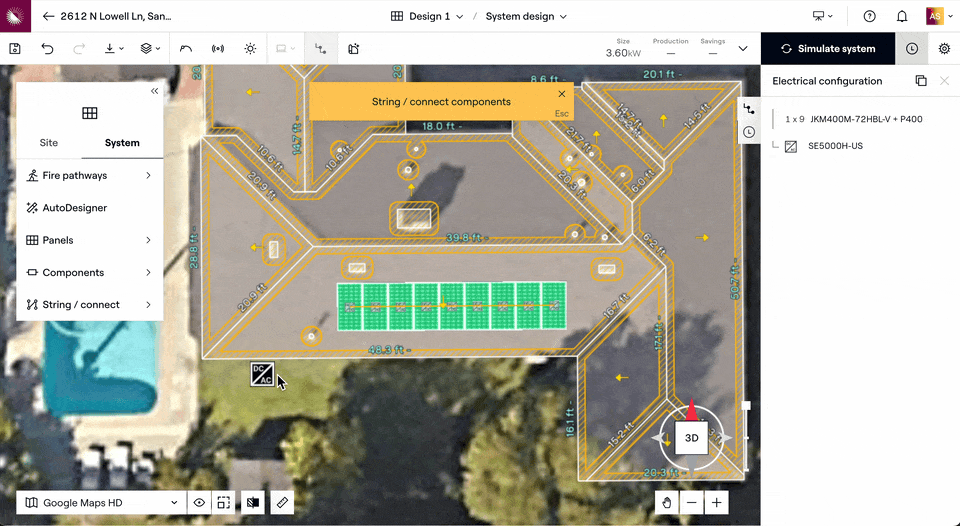The width and height of the screenshot is (960, 526).
Task: Select the SE5000H-US inverter entry
Action: [x=835, y=146]
